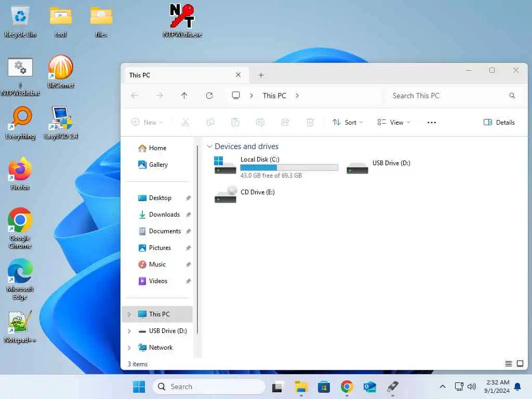Select CD Drive (E:)

[x=244, y=194]
